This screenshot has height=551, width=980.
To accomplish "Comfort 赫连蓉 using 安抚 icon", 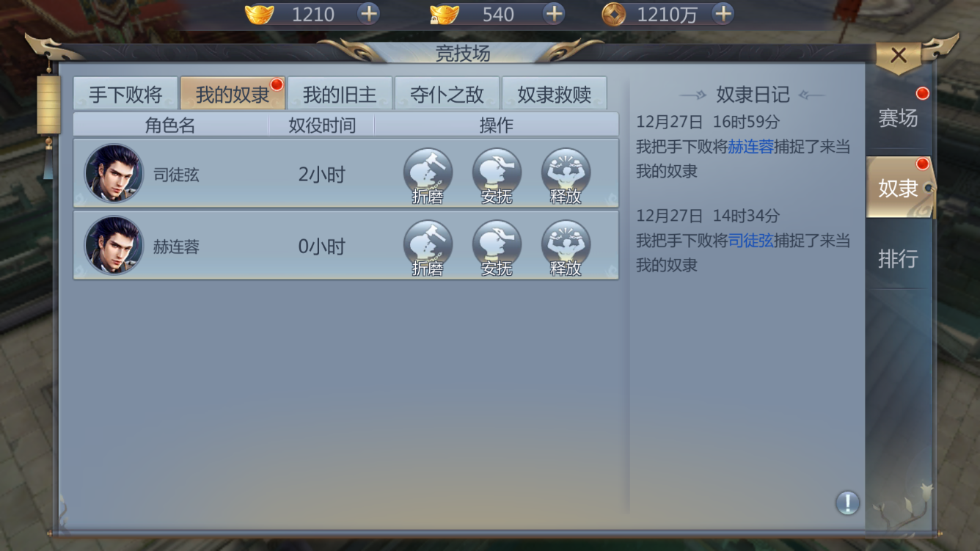I will pos(497,247).
